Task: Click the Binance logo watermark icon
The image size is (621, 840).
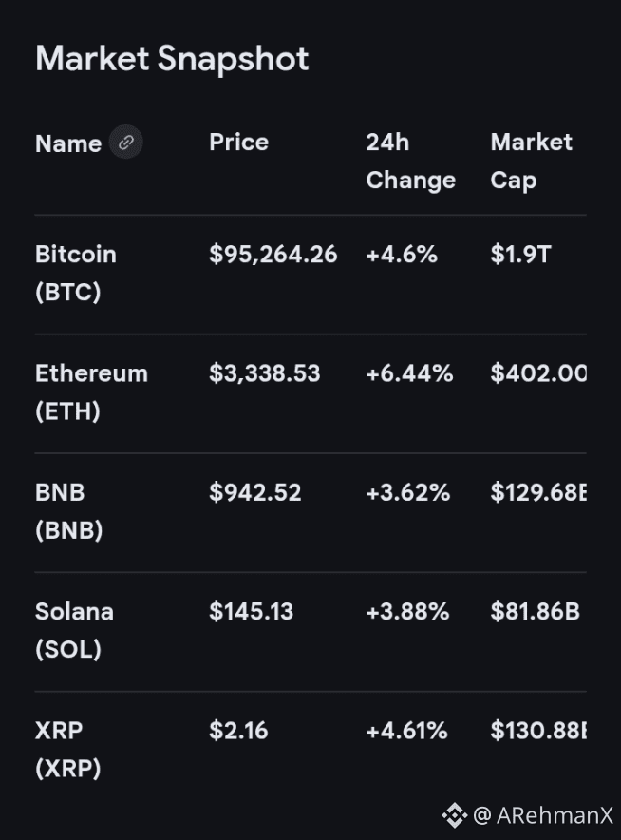Action: click(454, 814)
